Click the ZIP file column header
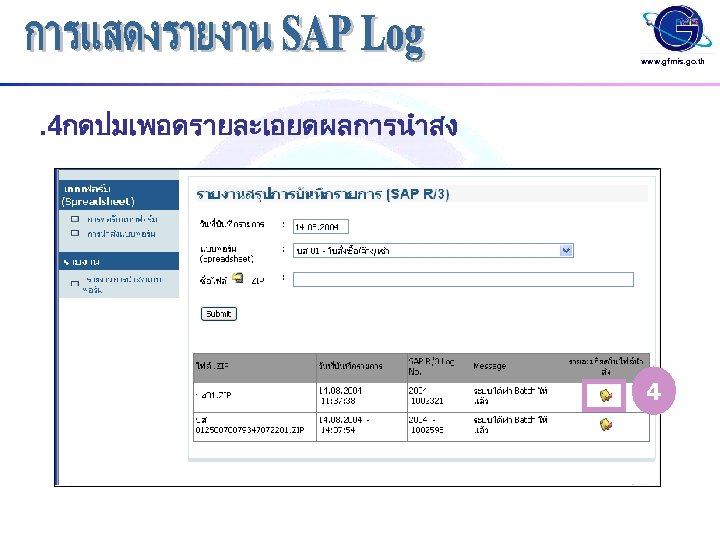Viewport: 720px width, 540px height. coord(212,366)
